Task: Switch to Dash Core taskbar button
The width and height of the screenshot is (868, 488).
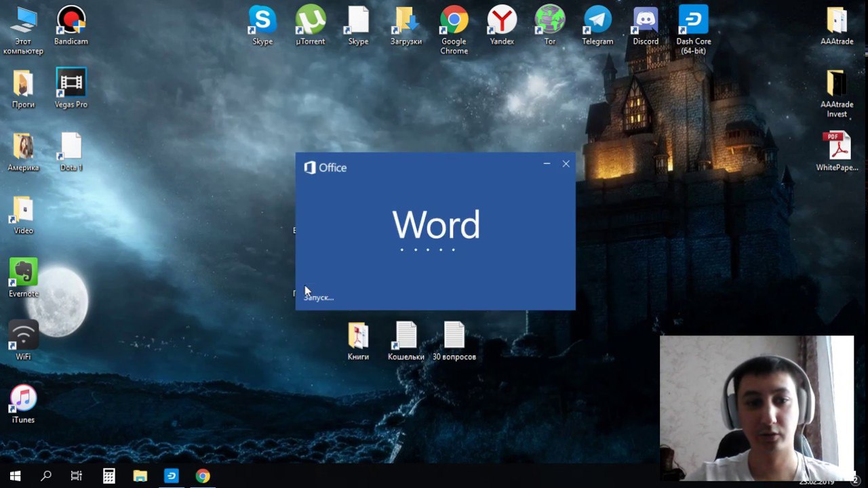Action: click(x=172, y=476)
